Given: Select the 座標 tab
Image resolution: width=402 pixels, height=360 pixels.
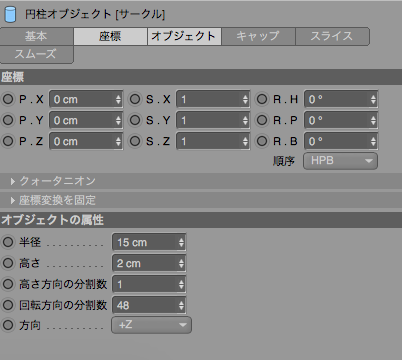Looking at the screenshot, I should [110, 36].
